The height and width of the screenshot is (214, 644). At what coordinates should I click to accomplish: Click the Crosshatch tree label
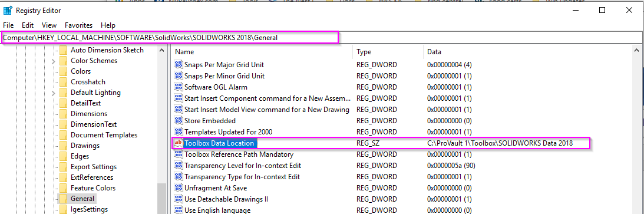pyautogui.click(x=88, y=82)
